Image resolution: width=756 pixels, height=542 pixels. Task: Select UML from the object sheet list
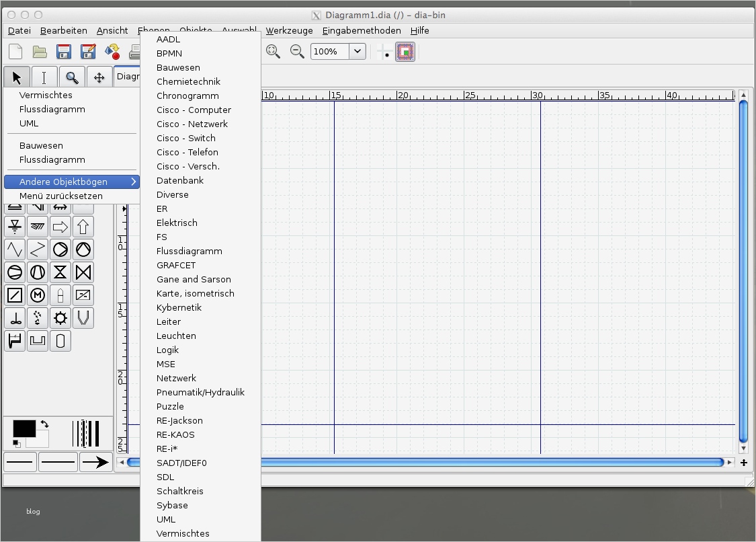[x=165, y=519]
